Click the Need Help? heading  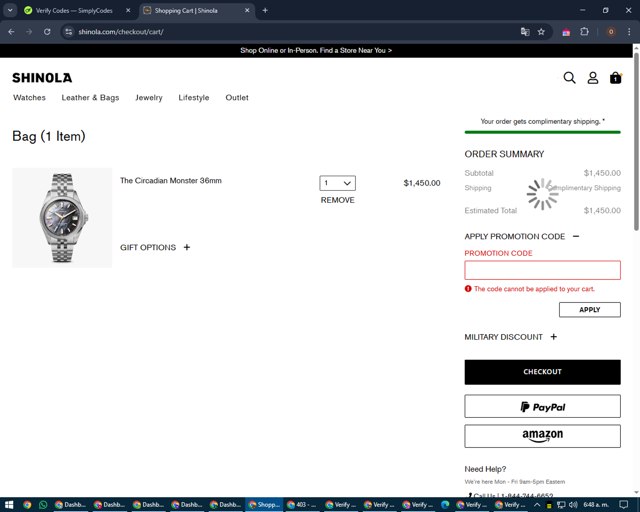coord(485,469)
